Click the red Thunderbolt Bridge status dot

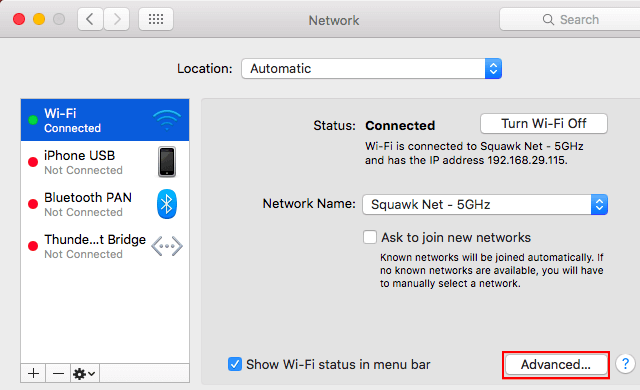(33, 246)
